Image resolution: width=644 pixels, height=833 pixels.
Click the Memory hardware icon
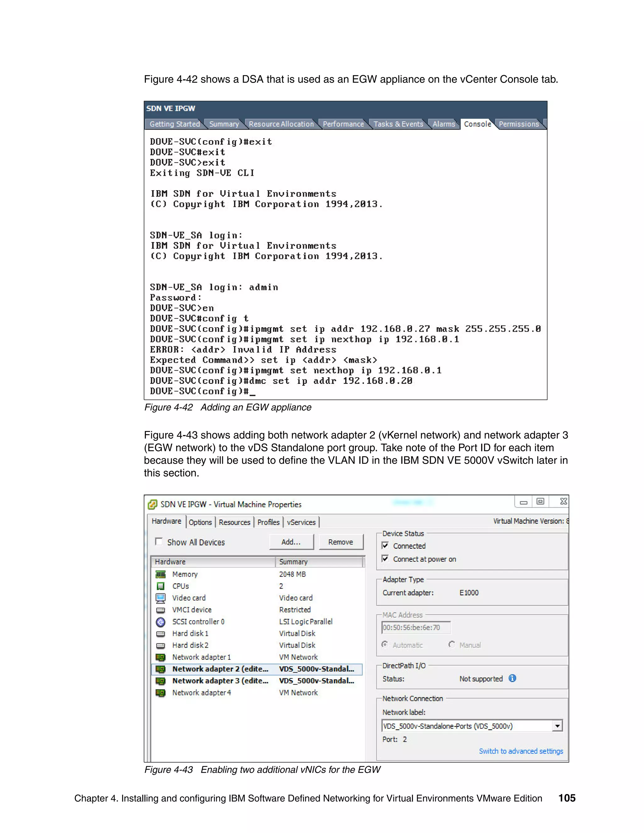pos(161,574)
